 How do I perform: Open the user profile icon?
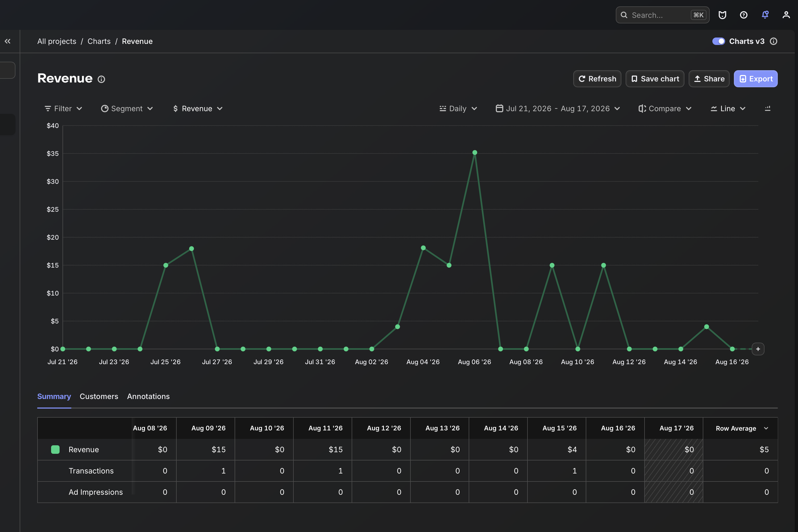point(786,15)
